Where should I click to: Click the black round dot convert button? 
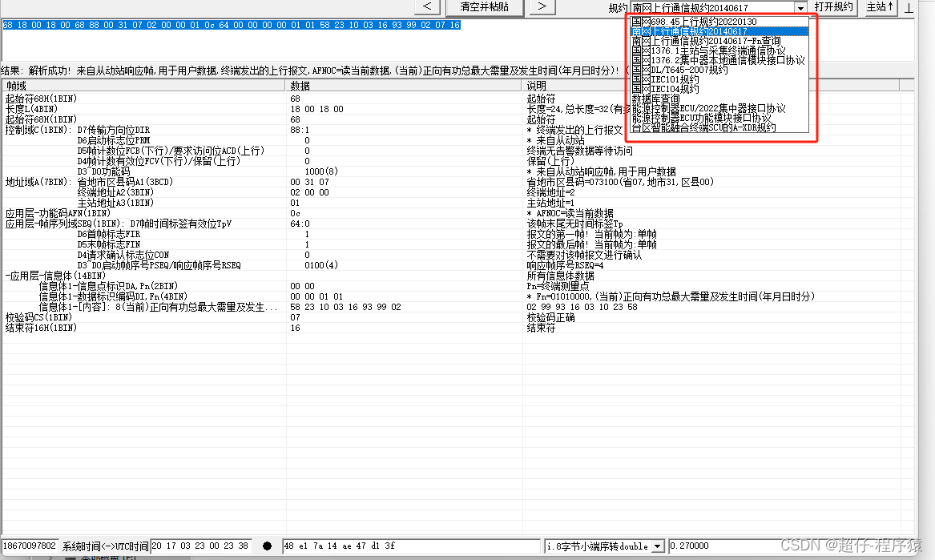pyautogui.click(x=267, y=546)
